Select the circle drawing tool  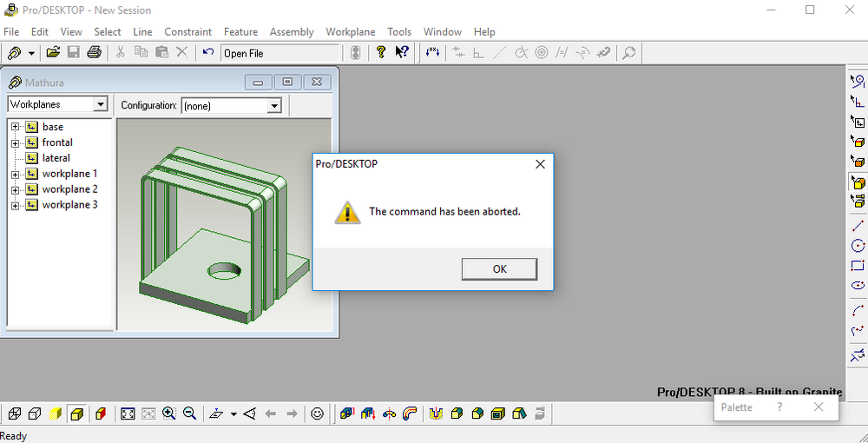(858, 245)
